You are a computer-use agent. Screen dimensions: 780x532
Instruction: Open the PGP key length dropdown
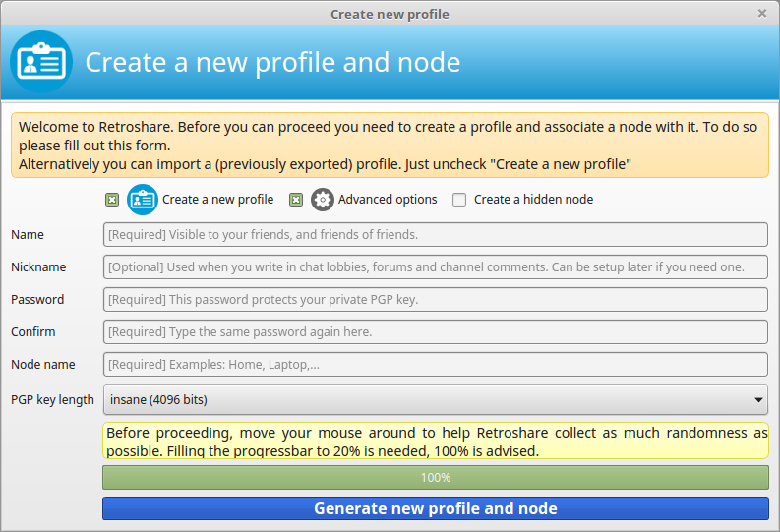pos(436,400)
